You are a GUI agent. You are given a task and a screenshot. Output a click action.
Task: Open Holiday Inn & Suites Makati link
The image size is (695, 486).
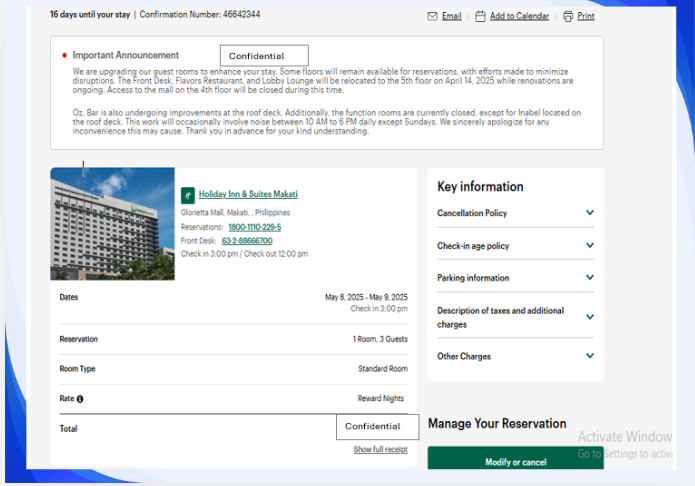pos(248,194)
